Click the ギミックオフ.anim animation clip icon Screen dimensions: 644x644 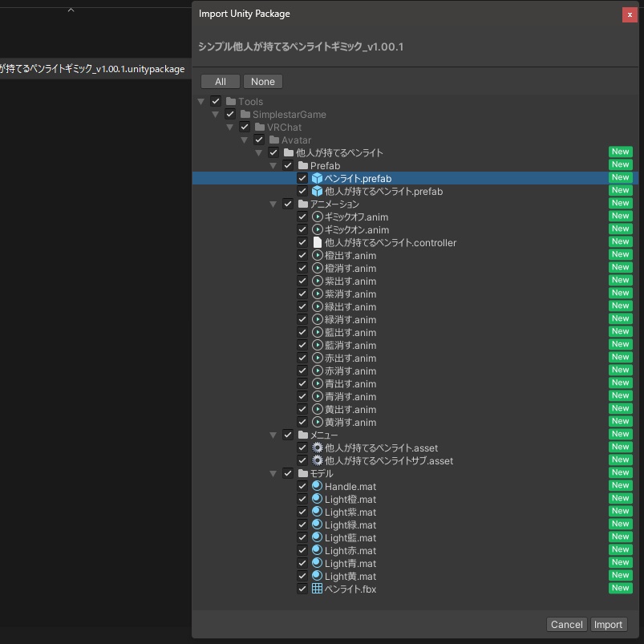click(x=317, y=217)
